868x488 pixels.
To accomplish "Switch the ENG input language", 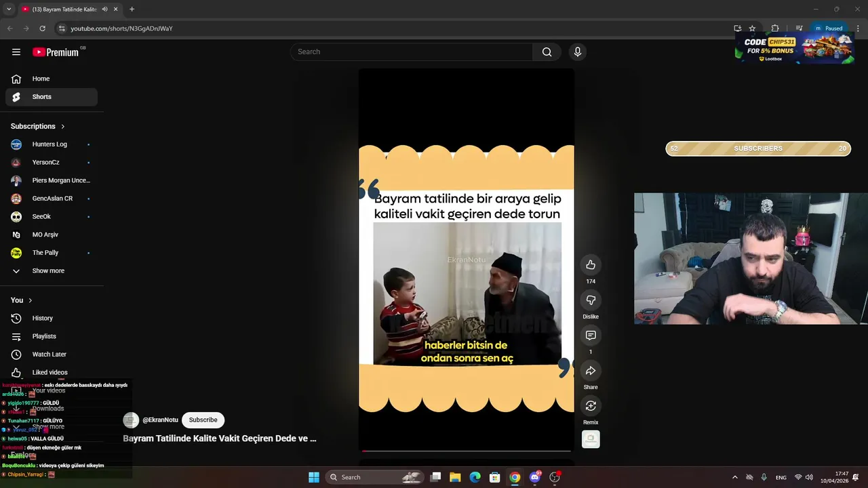I will [x=781, y=477].
